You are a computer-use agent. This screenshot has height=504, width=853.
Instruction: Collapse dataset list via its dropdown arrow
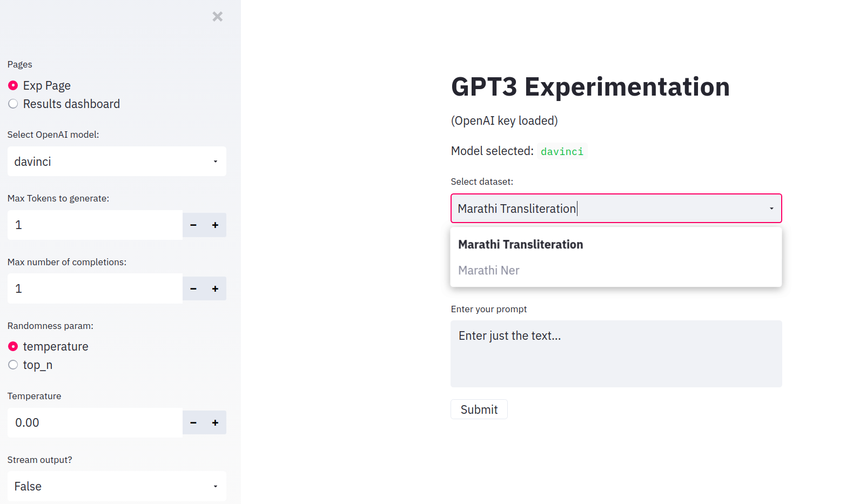click(x=771, y=209)
